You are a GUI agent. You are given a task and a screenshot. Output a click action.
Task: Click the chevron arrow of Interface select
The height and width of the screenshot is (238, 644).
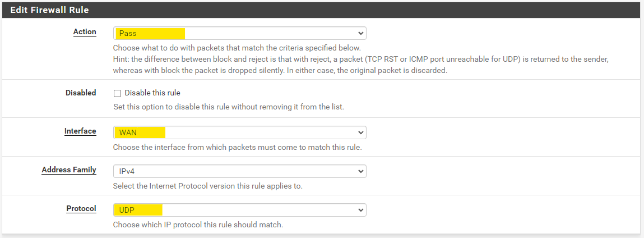tap(360, 132)
